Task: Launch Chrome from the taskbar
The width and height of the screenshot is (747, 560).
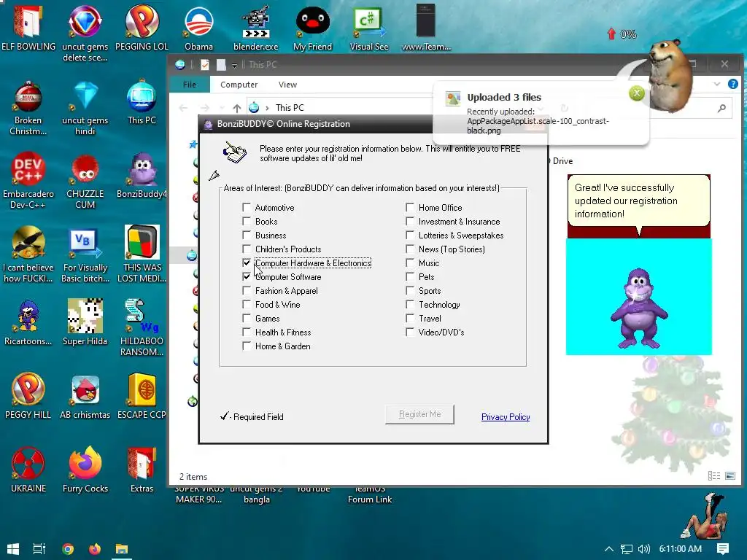Action: (68, 549)
